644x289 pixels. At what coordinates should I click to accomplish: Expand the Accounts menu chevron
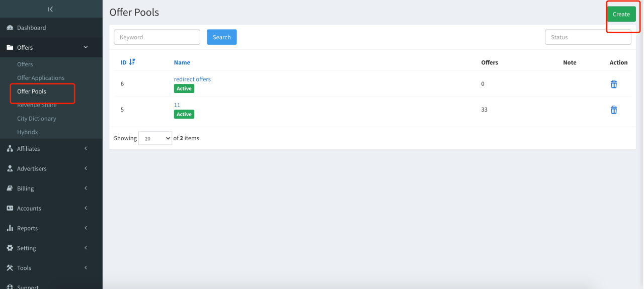[86, 208]
